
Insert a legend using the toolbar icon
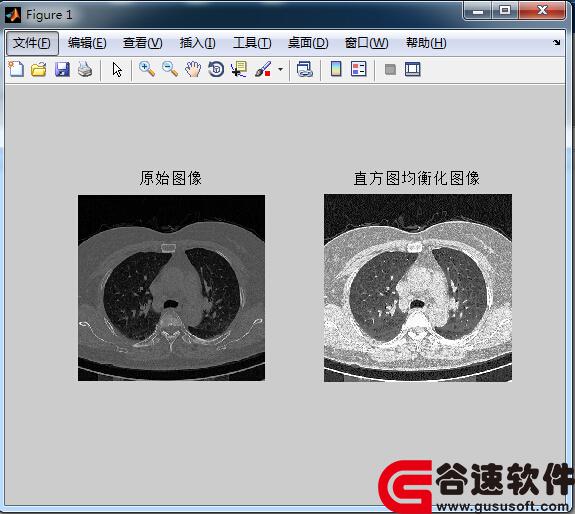[x=358, y=69]
